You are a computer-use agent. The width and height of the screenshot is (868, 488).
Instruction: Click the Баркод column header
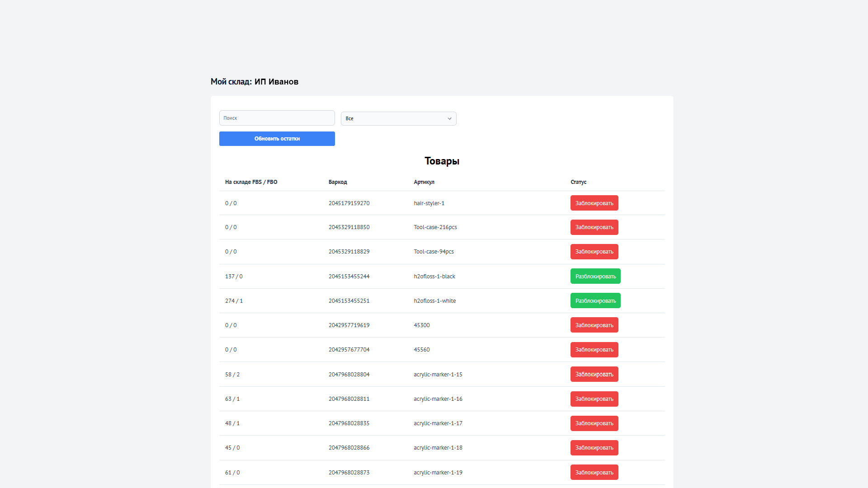(x=338, y=182)
